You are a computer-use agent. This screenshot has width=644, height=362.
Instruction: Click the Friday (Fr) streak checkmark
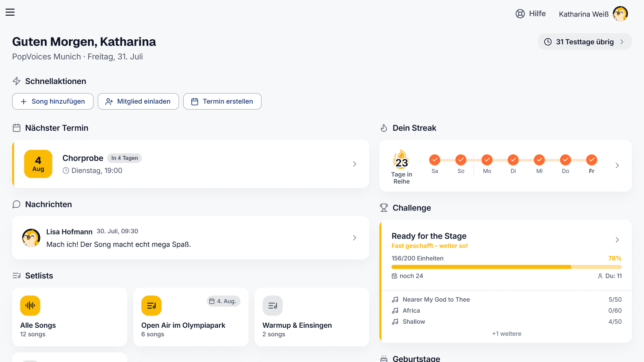[591, 160]
